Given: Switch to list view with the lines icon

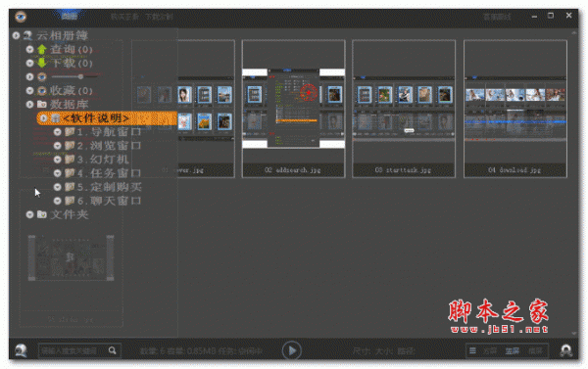Looking at the screenshot, I should click(x=472, y=350).
